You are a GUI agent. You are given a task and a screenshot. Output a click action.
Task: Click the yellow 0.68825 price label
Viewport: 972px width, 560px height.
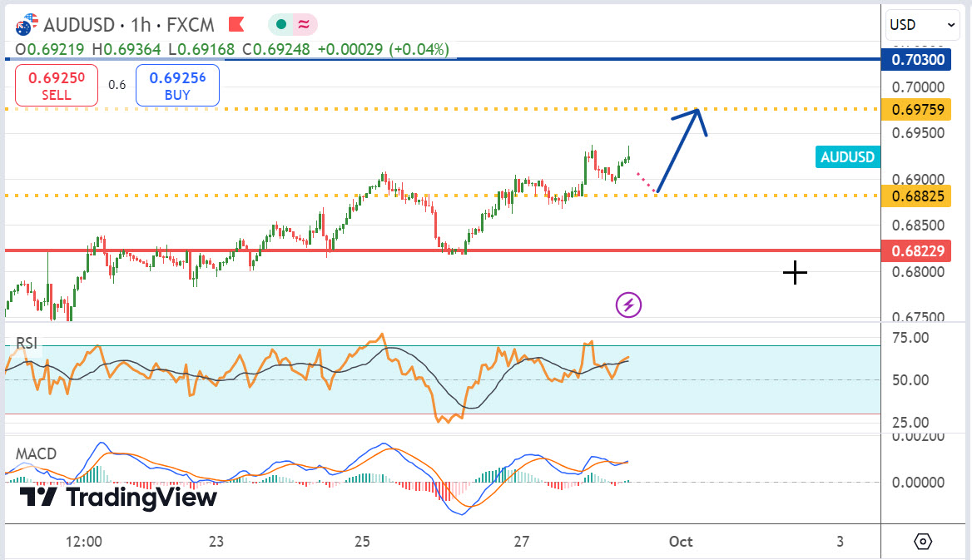[x=917, y=196]
